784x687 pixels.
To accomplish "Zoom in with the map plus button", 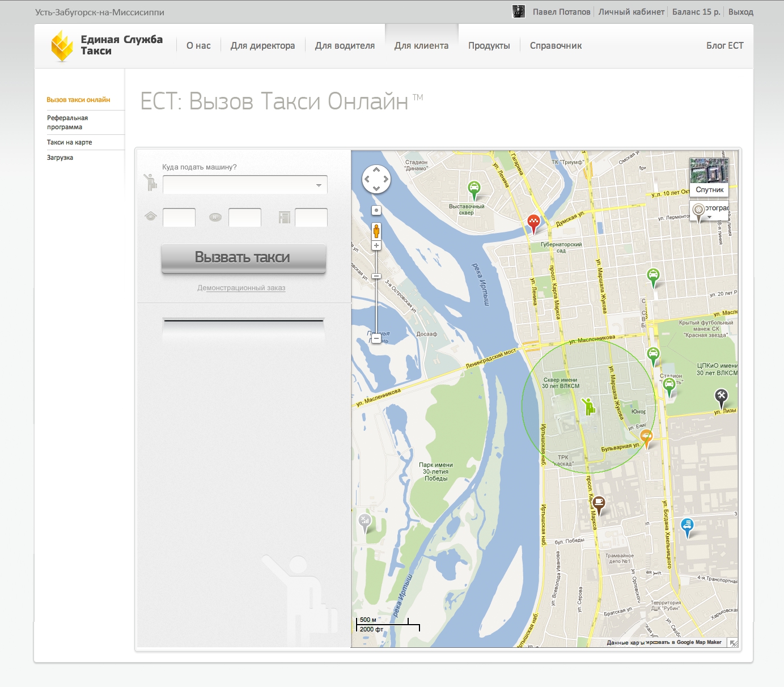I will tap(376, 245).
